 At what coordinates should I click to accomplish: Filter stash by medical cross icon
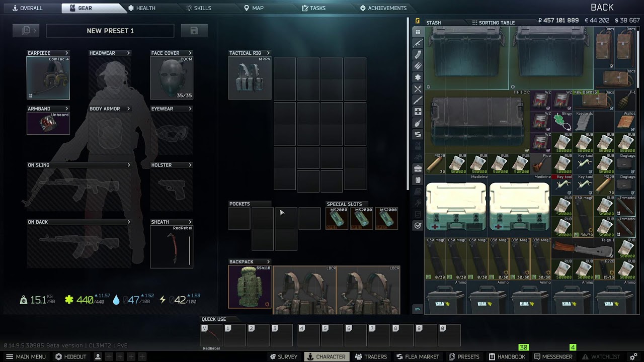pos(418,112)
